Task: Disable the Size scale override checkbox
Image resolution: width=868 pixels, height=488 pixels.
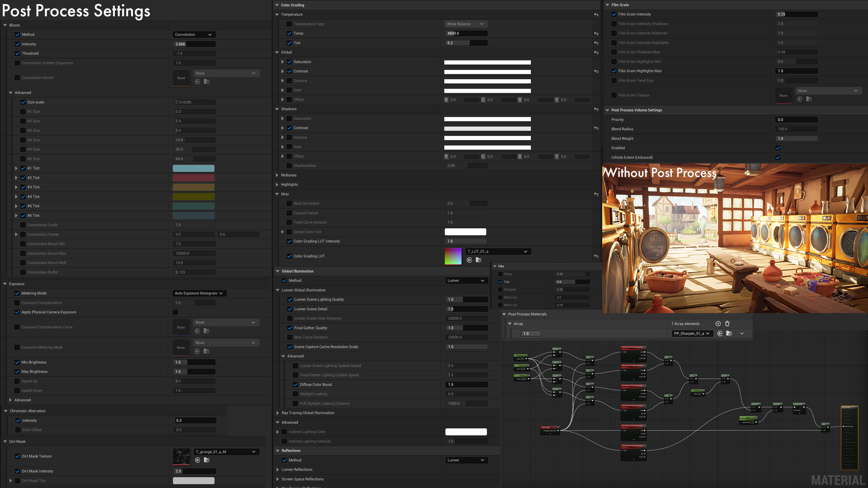Action: 23,102
